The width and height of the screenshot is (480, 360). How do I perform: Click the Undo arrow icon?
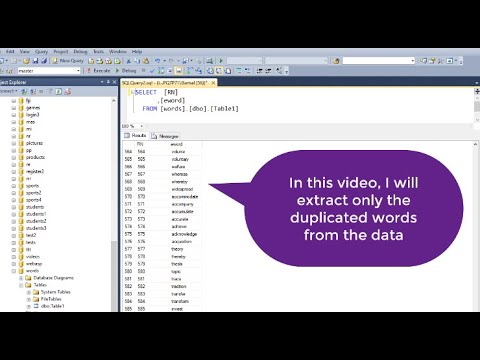[x=157, y=61]
